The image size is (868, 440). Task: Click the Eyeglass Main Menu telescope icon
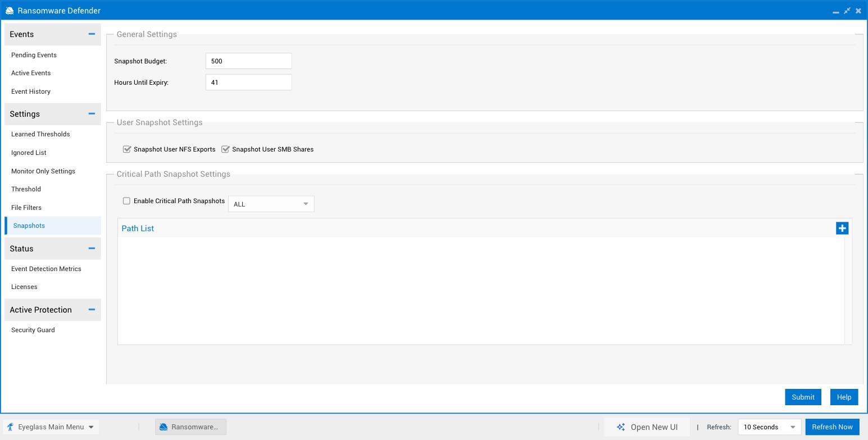click(10, 427)
